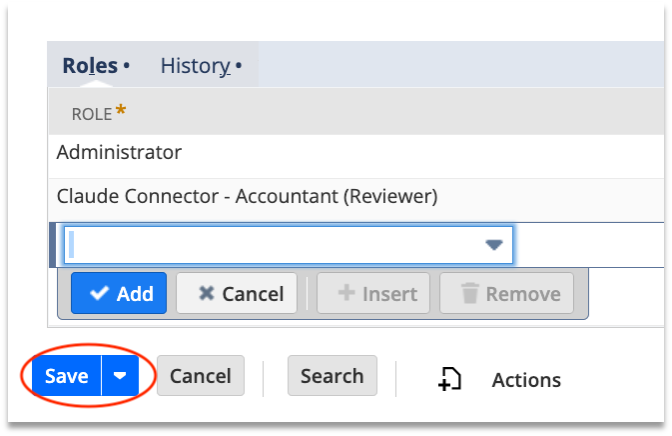Viewport: 672px width, 436px height.
Task: Expand the role selection dropdown arrow
Action: (x=494, y=245)
